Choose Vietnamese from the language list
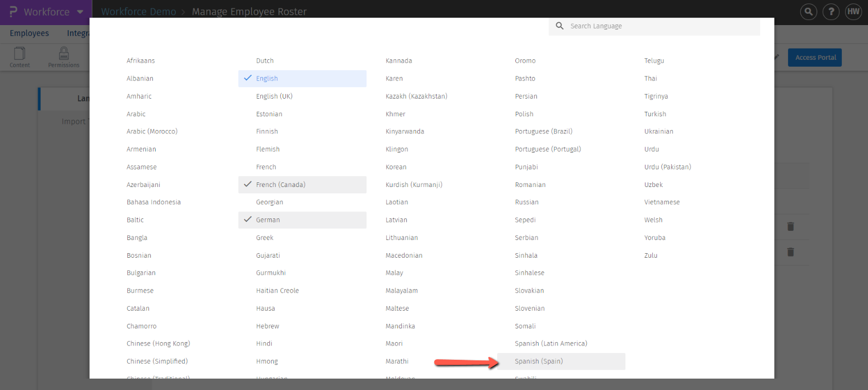This screenshot has width=868, height=390. click(662, 202)
